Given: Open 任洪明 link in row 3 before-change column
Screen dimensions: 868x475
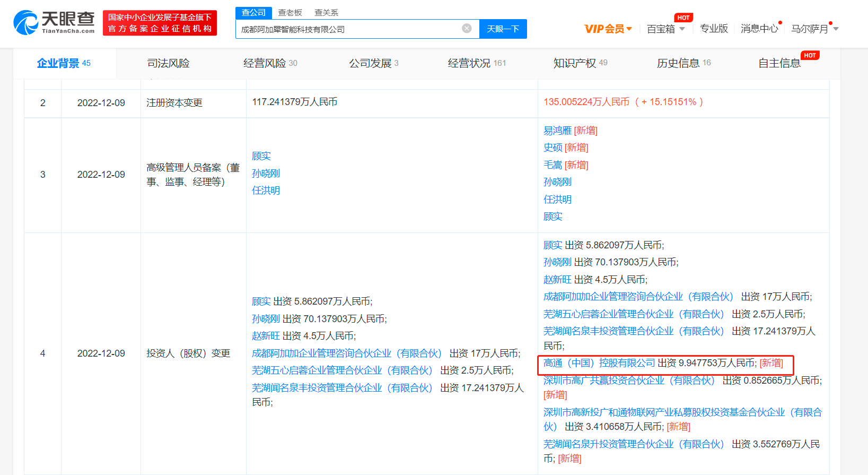Looking at the screenshot, I should [266, 191].
